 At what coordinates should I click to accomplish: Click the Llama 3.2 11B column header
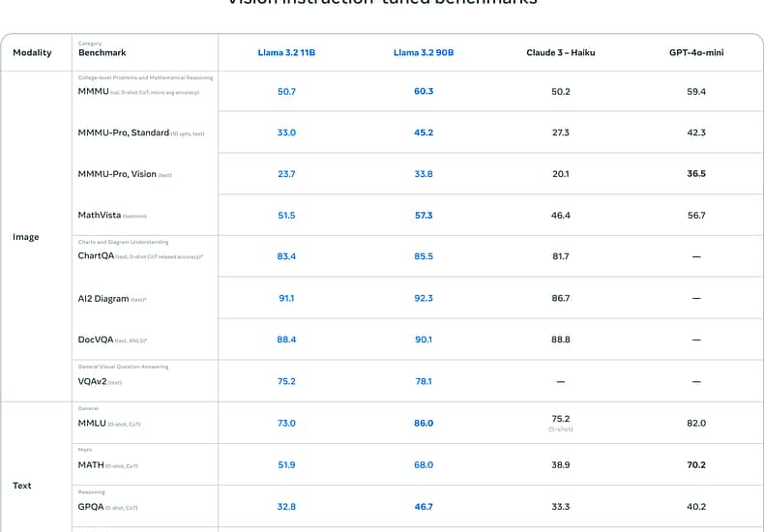click(x=286, y=52)
